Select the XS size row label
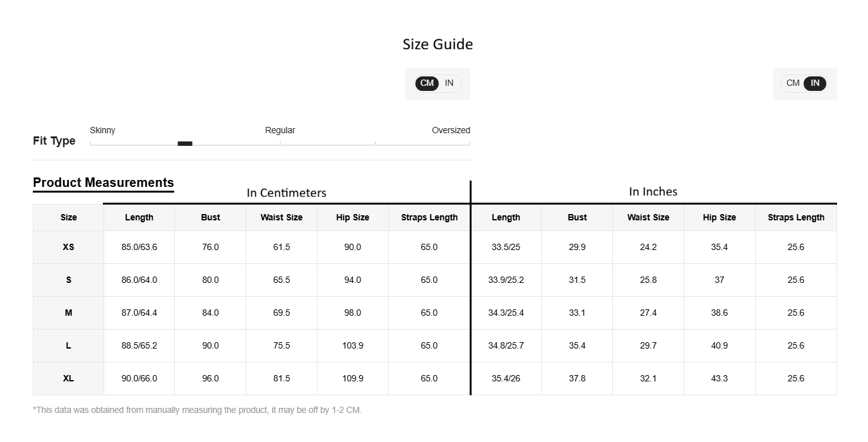The image size is (868, 442). [69, 247]
